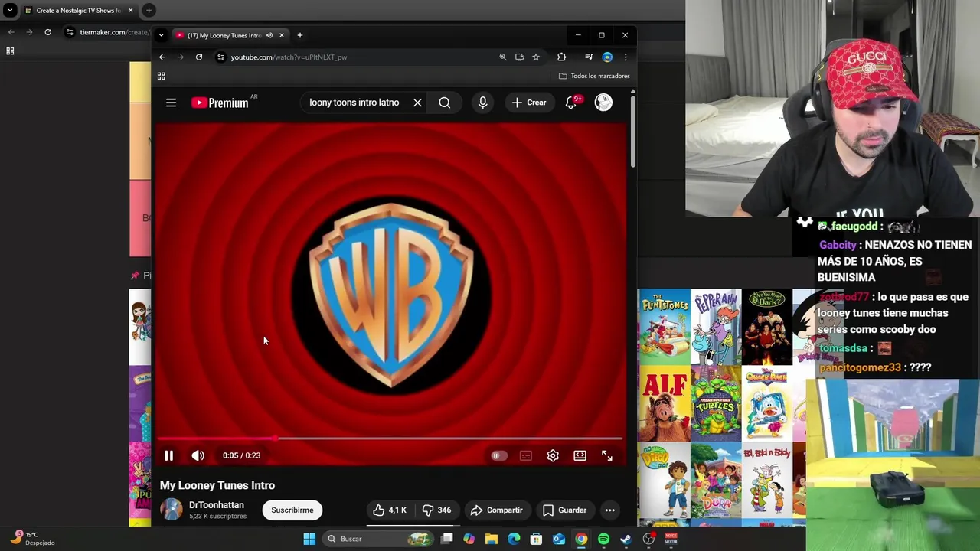Pick the Ninja Turtles show thumbnail

pyautogui.click(x=716, y=403)
